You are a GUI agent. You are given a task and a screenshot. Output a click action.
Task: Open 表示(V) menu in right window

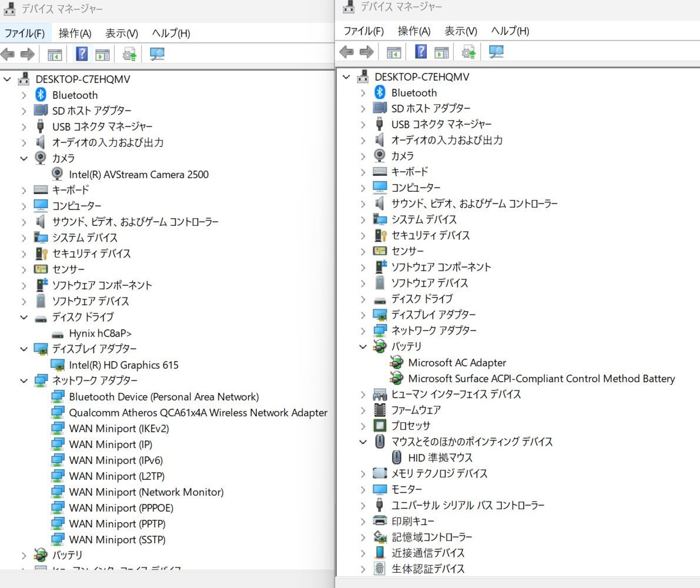tap(461, 31)
